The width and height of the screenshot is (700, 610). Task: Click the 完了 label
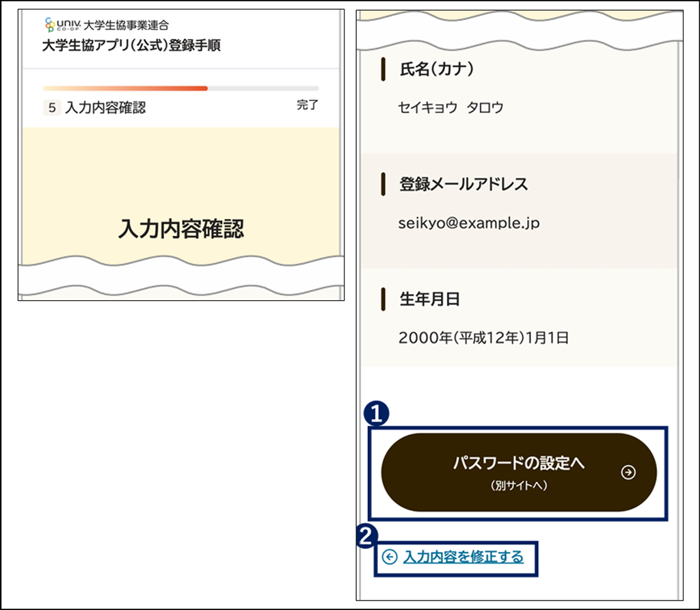pos(308,106)
